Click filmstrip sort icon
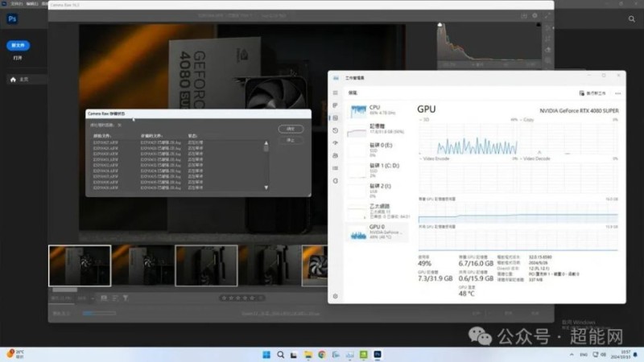644x362 pixels. (115, 298)
